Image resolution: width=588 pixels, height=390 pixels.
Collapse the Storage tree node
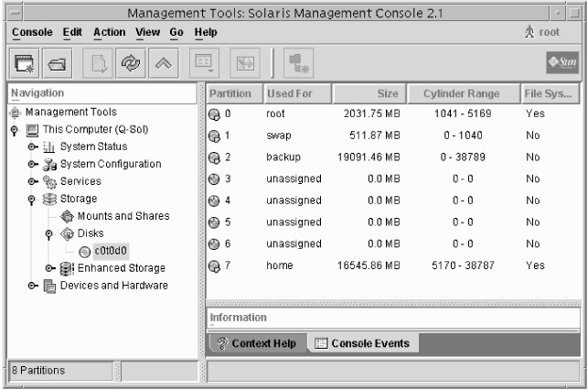(x=32, y=199)
